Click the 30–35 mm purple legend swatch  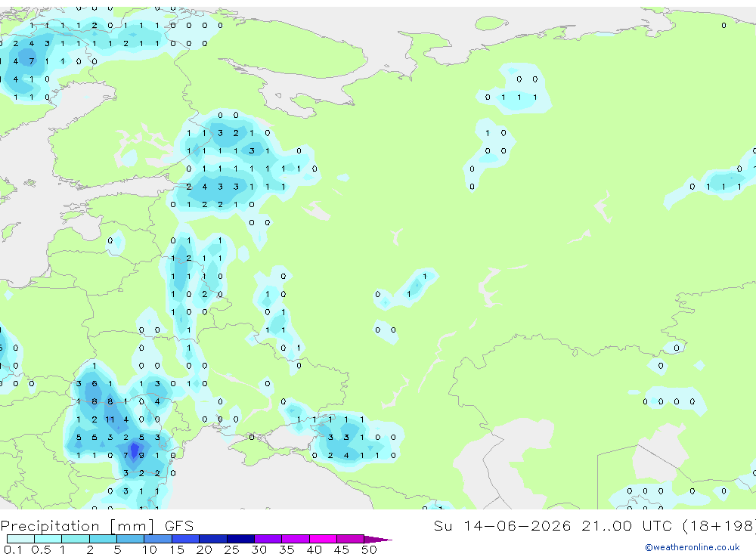[268, 539]
